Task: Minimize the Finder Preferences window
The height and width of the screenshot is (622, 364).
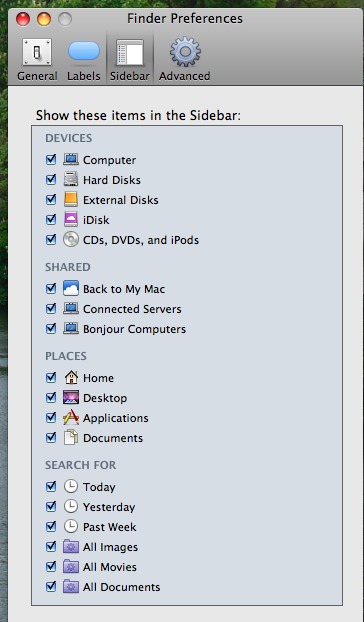Action: coord(44,19)
